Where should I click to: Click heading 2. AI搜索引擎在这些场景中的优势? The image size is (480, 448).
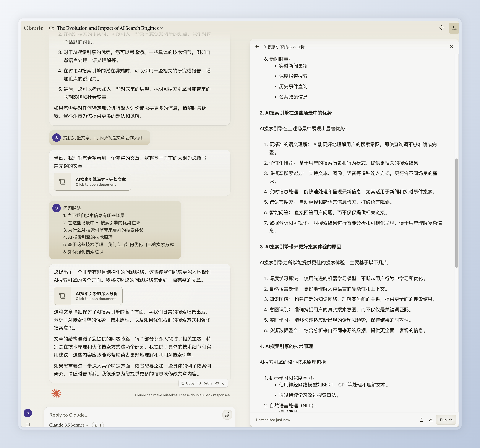[x=295, y=113]
